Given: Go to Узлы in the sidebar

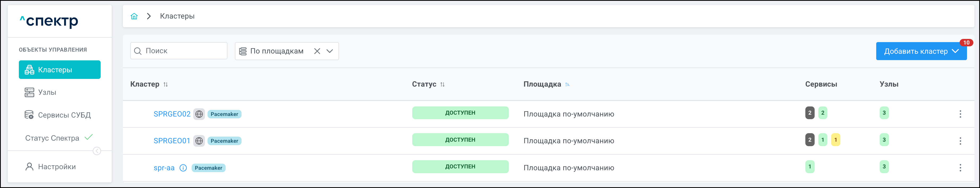Looking at the screenshot, I should click(47, 92).
